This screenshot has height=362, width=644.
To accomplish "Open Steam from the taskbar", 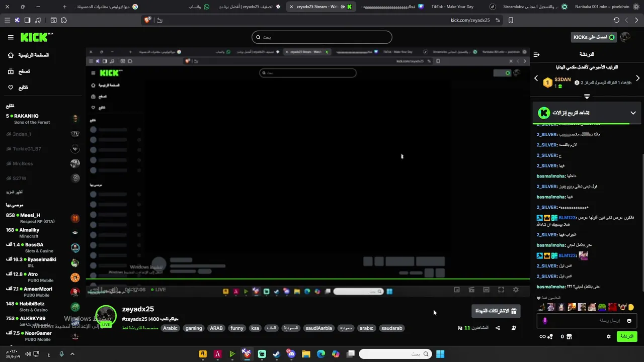I will point(276,354).
